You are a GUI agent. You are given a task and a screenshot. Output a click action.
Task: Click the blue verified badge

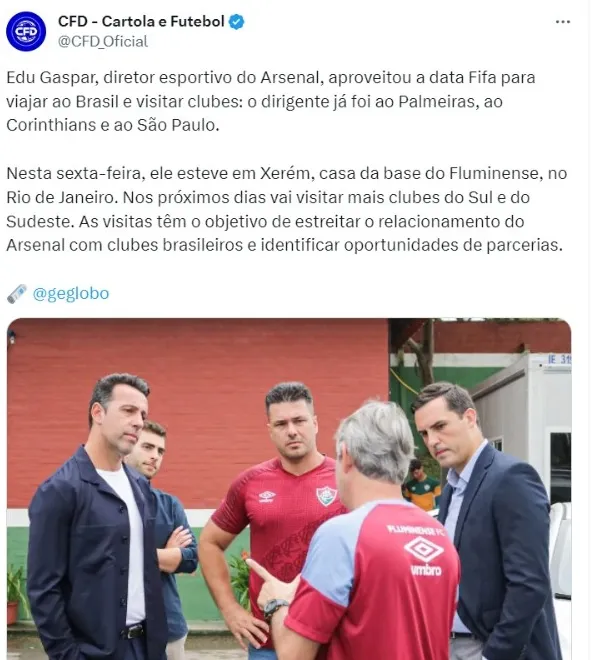point(236,21)
